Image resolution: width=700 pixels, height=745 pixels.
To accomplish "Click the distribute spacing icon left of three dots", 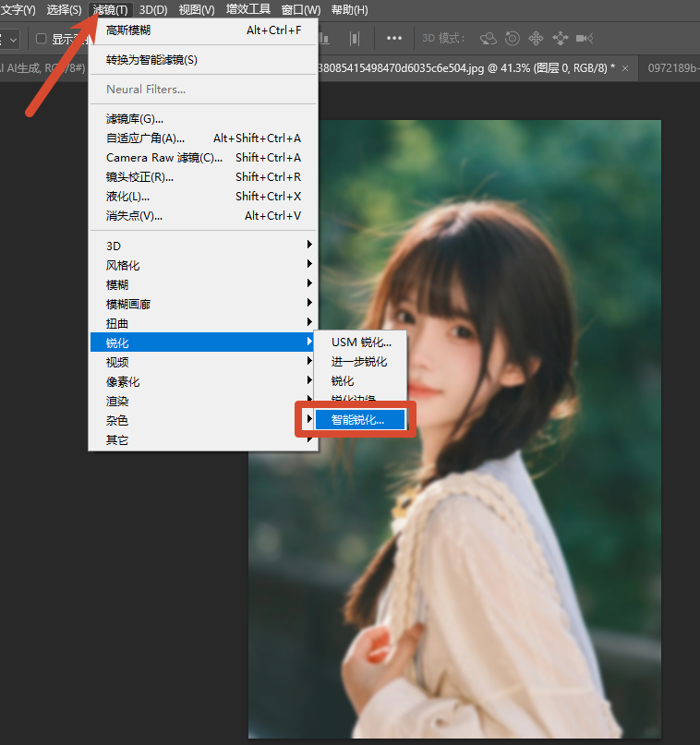I will (355, 39).
